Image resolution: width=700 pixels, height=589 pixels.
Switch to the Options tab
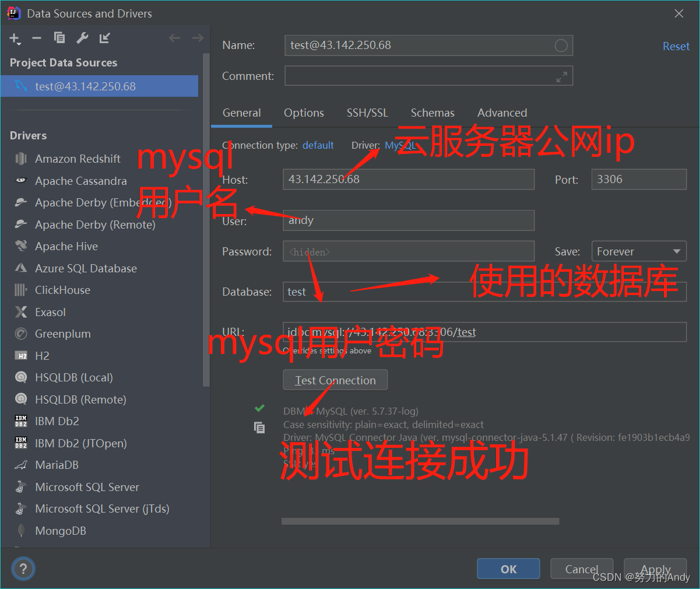pyautogui.click(x=304, y=113)
